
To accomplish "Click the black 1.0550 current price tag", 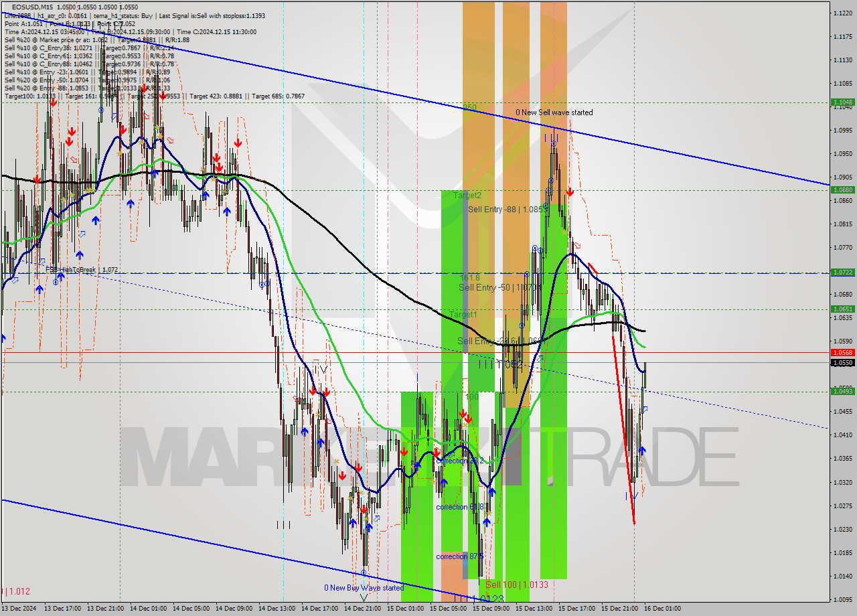I will pos(842,362).
